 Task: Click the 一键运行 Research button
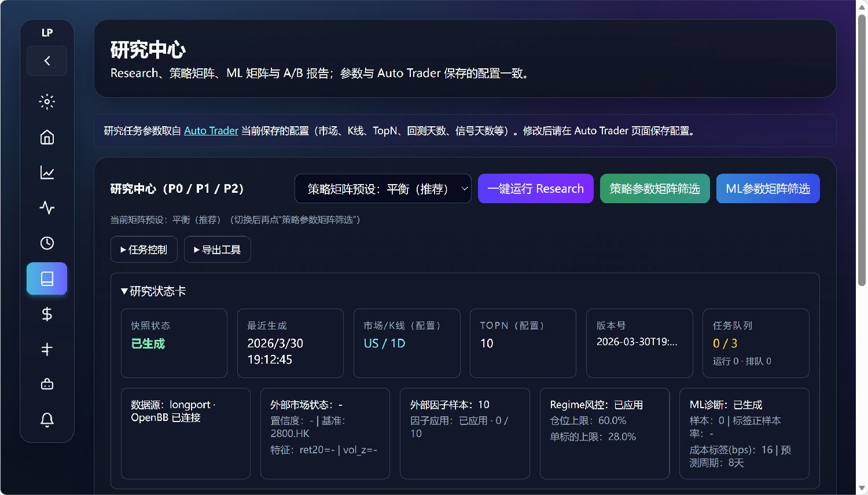point(535,189)
